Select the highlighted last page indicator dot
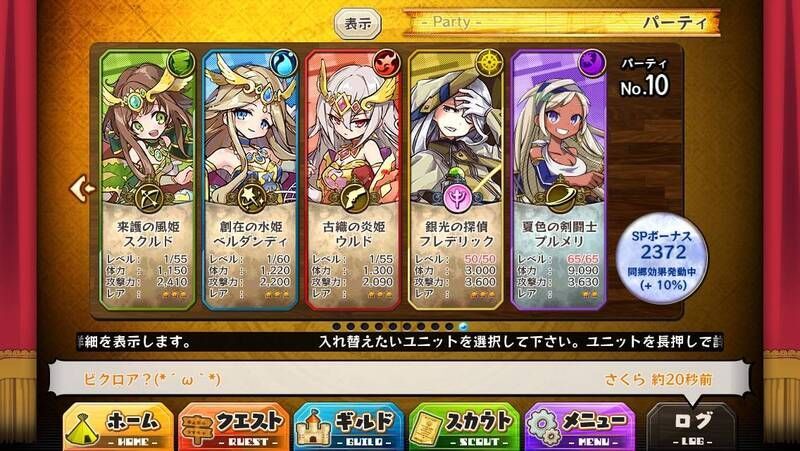Viewport: 800px width, 451px height. click(463, 327)
